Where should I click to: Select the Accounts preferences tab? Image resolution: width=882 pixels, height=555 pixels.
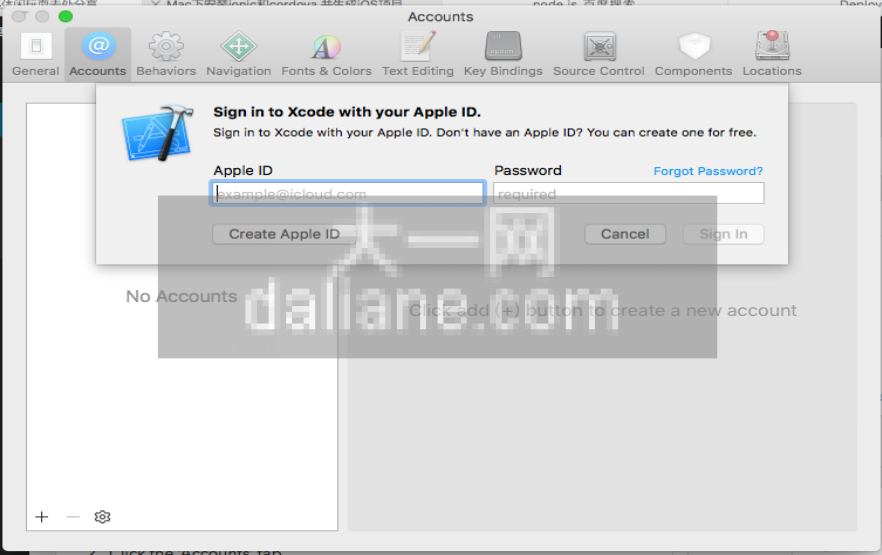98,54
